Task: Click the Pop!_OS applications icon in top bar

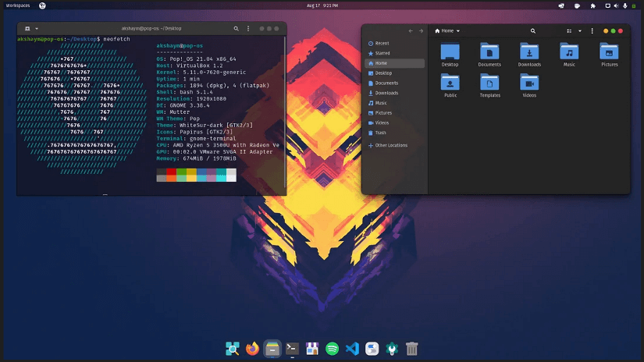Action: [x=42, y=5]
